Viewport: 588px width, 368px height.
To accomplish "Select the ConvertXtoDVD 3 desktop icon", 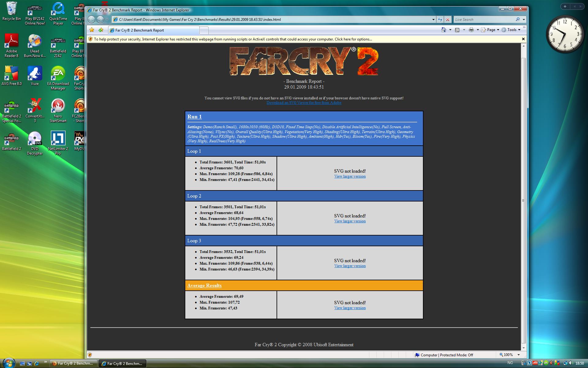I will tap(35, 110).
